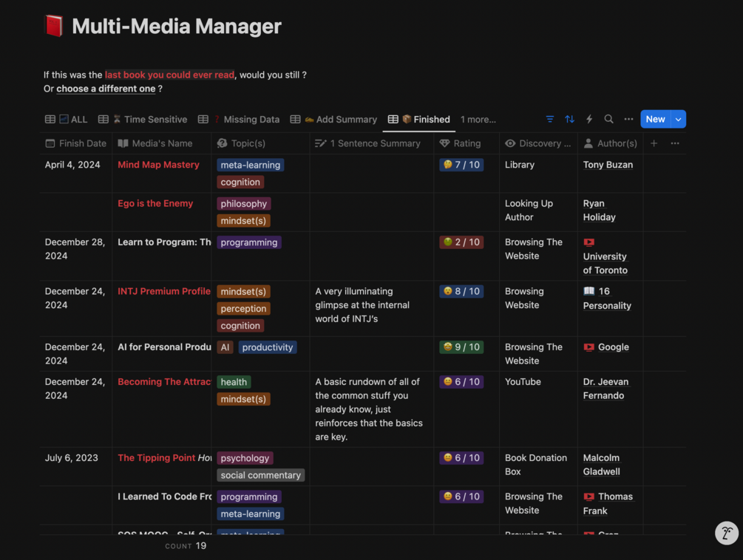743x560 pixels.
Task: Click person icon in Author(s) header
Action: point(588,143)
